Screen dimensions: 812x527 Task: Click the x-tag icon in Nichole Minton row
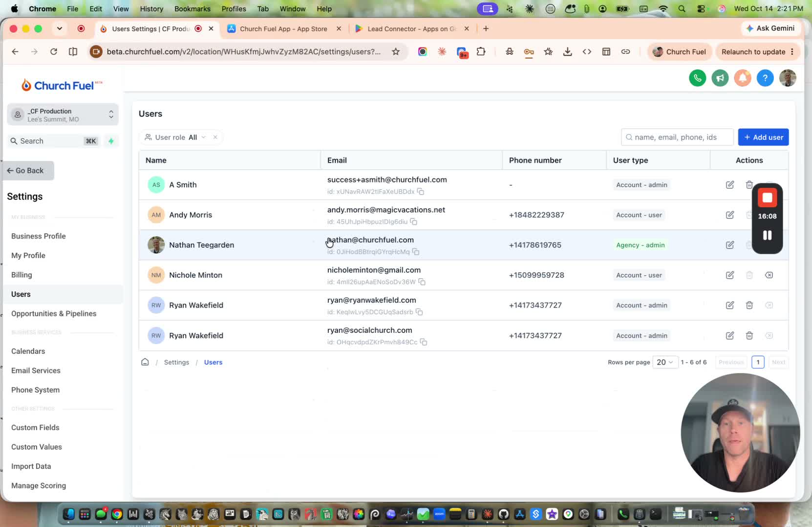pyautogui.click(x=769, y=275)
